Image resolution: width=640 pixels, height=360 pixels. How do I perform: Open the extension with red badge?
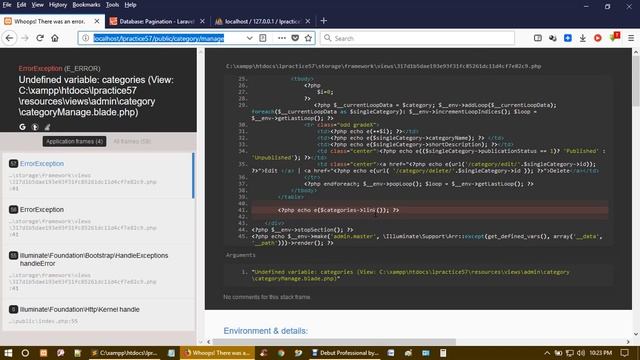[614, 37]
